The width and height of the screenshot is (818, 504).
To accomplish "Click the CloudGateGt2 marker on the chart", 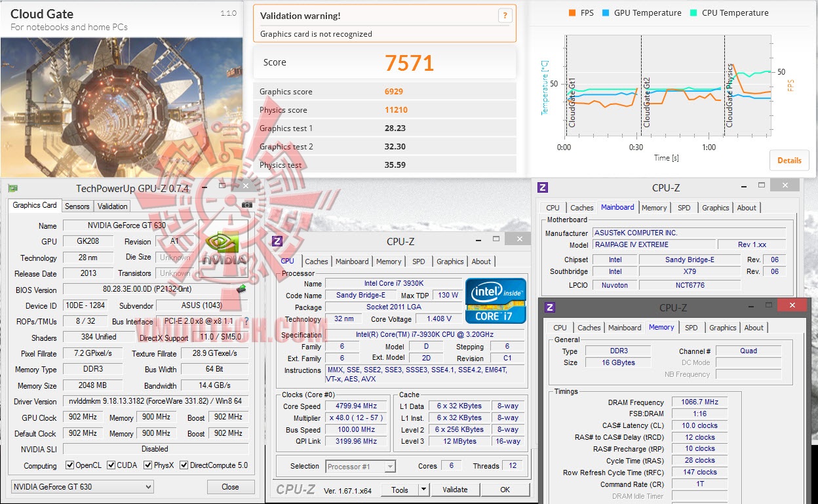I will pos(646,102).
